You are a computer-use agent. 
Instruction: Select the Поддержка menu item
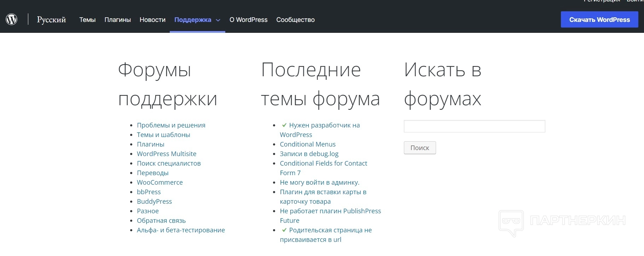tap(193, 20)
